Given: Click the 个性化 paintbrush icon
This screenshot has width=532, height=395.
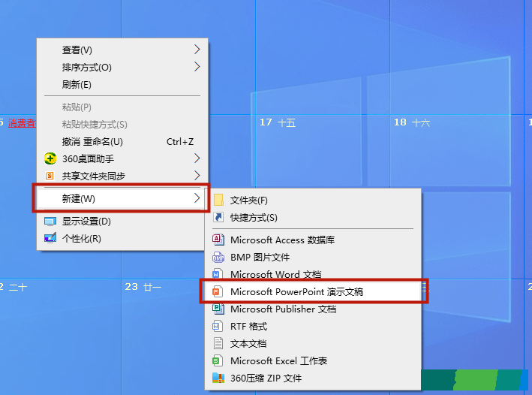Looking at the screenshot, I should click(x=50, y=238).
